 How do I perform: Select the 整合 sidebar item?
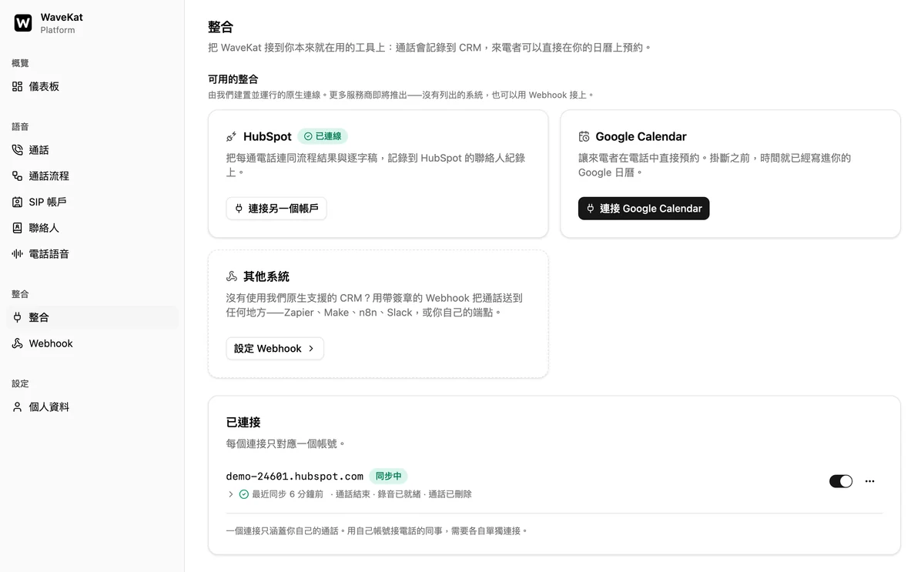tap(92, 317)
